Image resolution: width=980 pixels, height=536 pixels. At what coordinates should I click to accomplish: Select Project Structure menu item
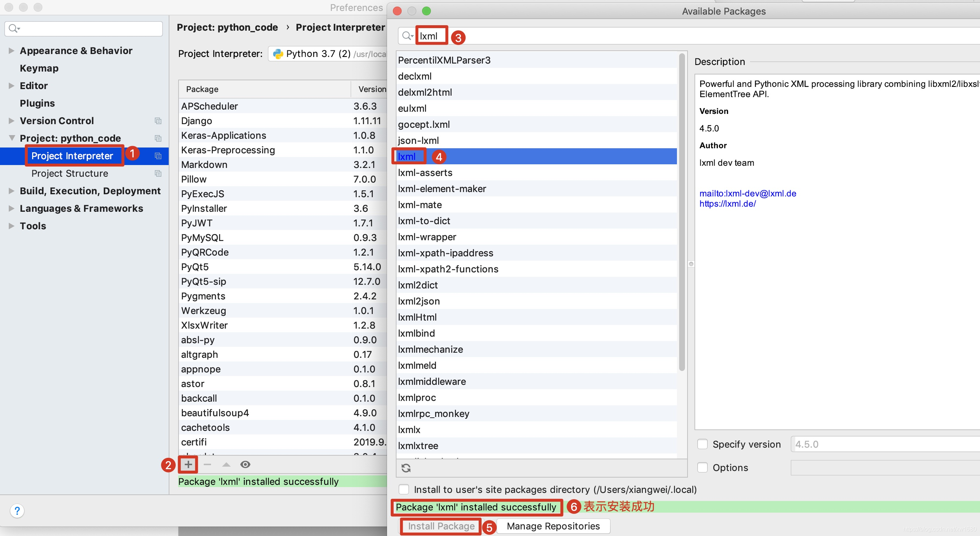coord(69,173)
